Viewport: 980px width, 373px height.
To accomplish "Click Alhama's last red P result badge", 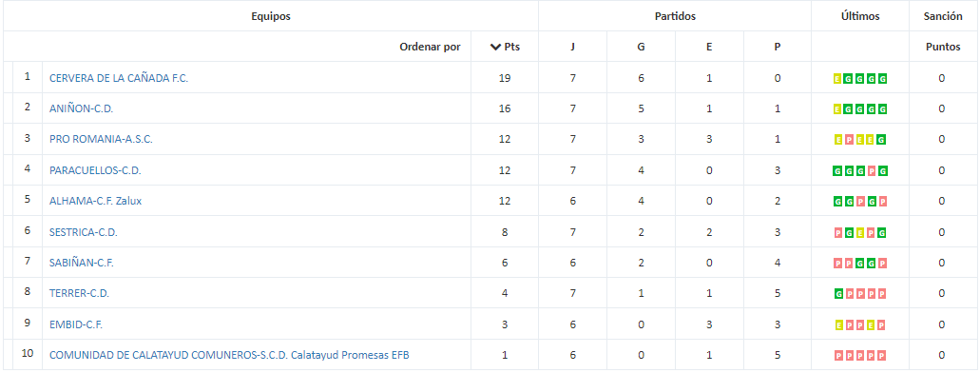I will [x=882, y=202].
